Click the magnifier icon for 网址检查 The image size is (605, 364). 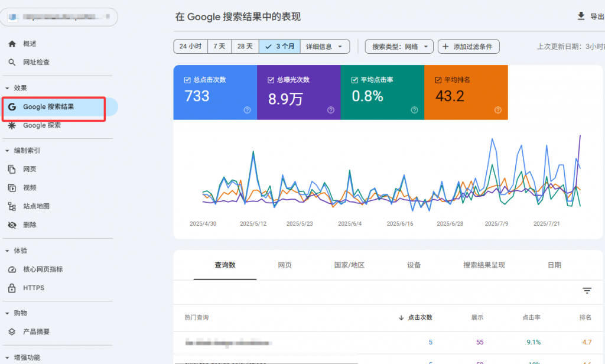tap(12, 62)
